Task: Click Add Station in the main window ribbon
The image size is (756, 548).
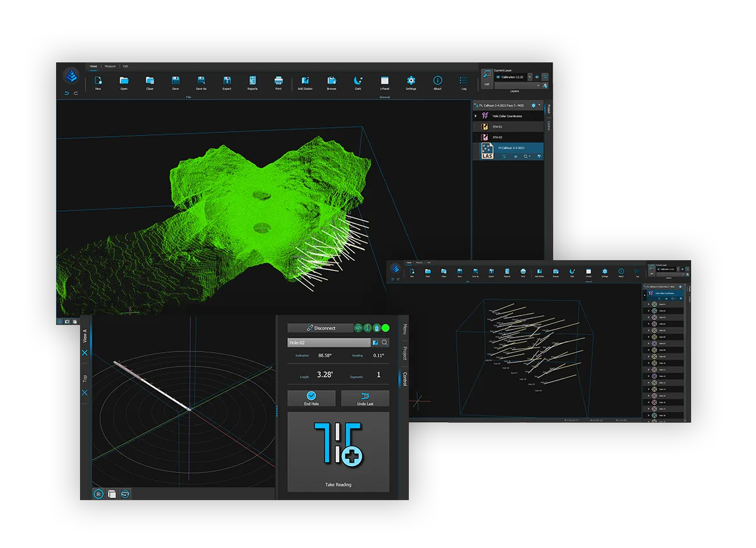Action: click(305, 81)
